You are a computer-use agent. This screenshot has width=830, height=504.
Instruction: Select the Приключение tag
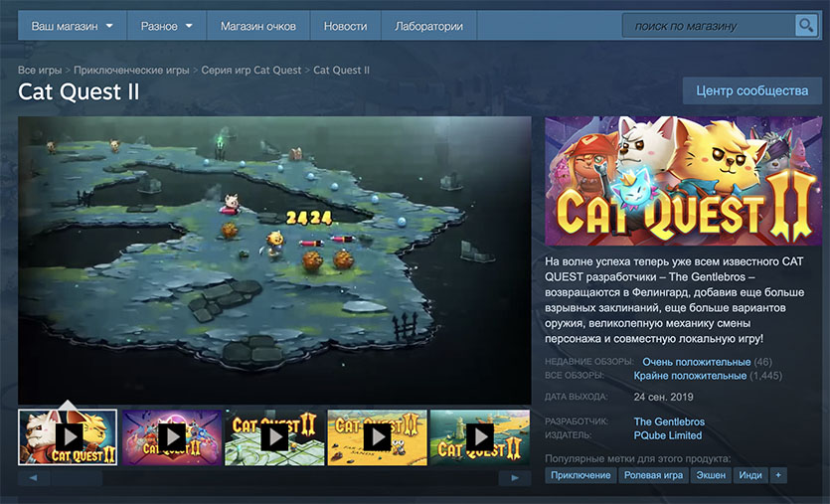tap(581, 475)
